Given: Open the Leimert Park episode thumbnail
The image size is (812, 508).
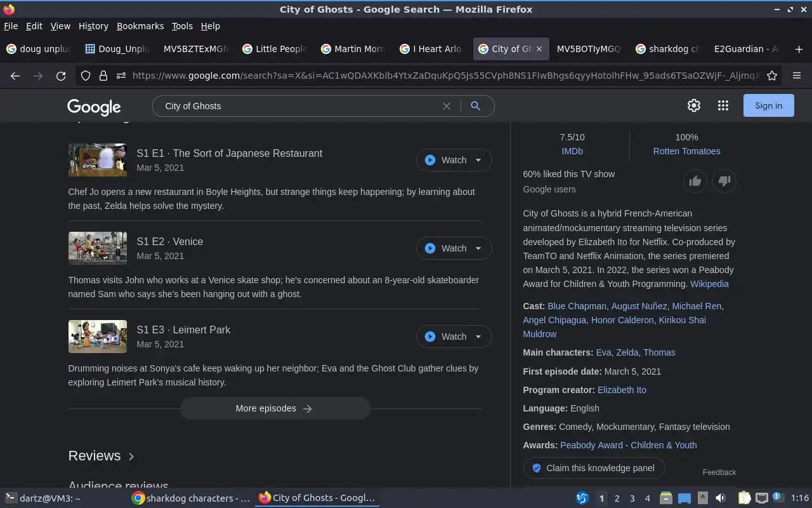Looking at the screenshot, I should (97, 337).
